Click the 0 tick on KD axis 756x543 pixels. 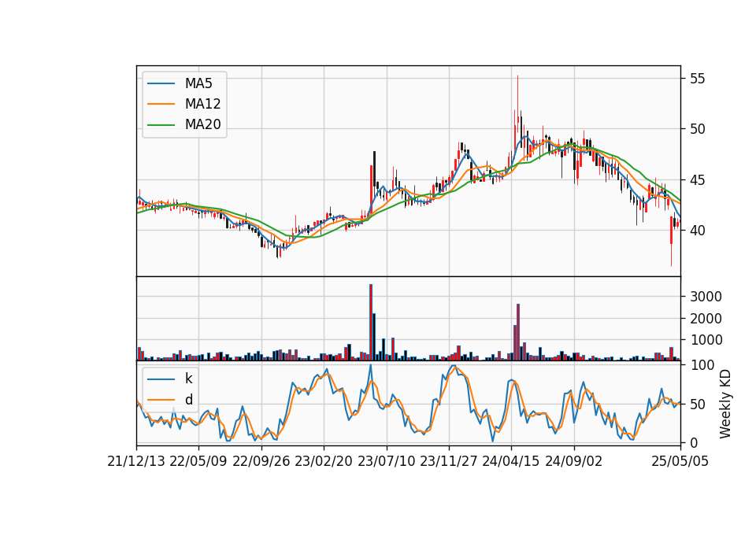pyautogui.click(x=693, y=443)
